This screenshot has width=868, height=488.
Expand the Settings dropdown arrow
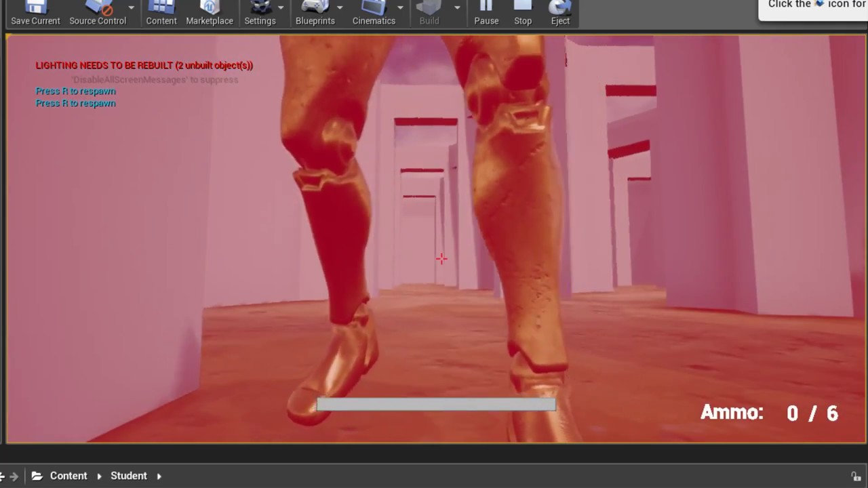(x=281, y=7)
